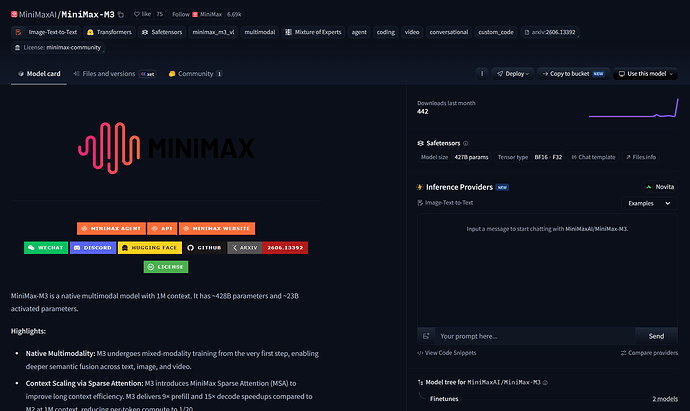
Task: Open the Chat template viewer
Action: coord(593,157)
